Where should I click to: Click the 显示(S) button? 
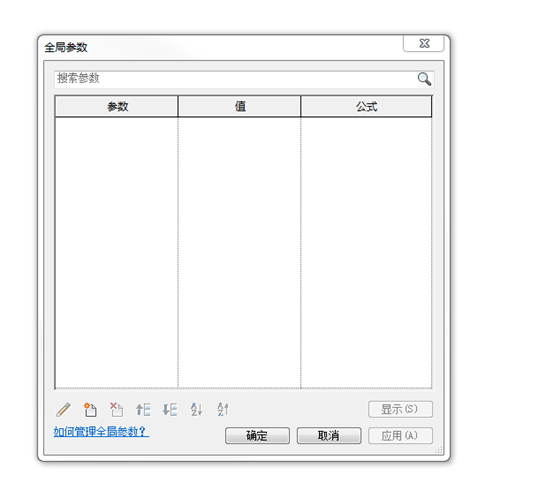(400, 409)
